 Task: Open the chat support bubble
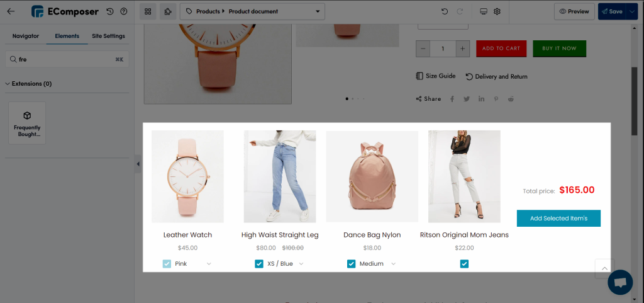(x=620, y=282)
